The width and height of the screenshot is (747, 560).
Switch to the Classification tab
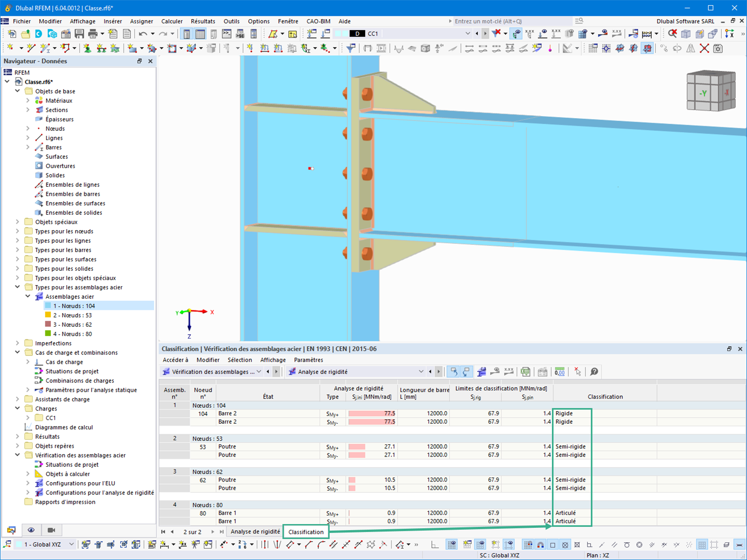click(306, 532)
